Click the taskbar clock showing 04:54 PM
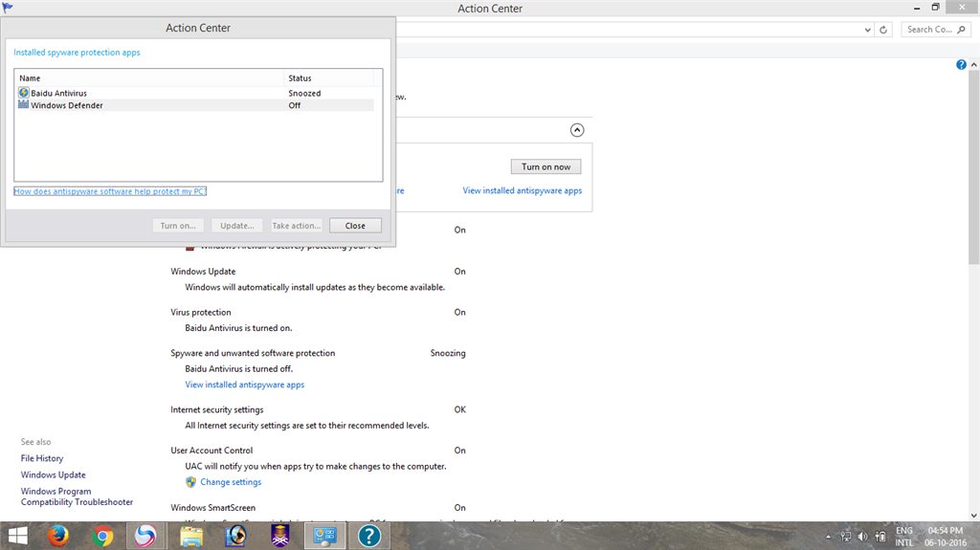This screenshot has height=550, width=980. pos(946,537)
